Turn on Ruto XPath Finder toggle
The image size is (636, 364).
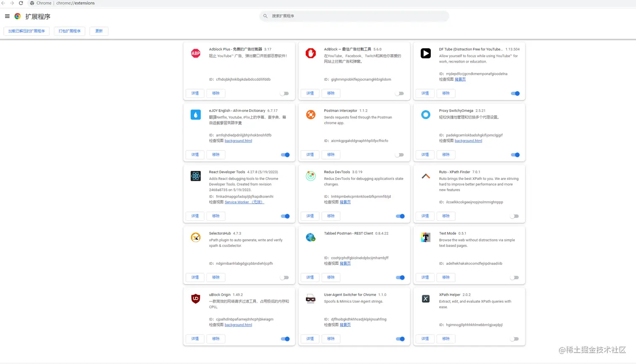point(514,216)
